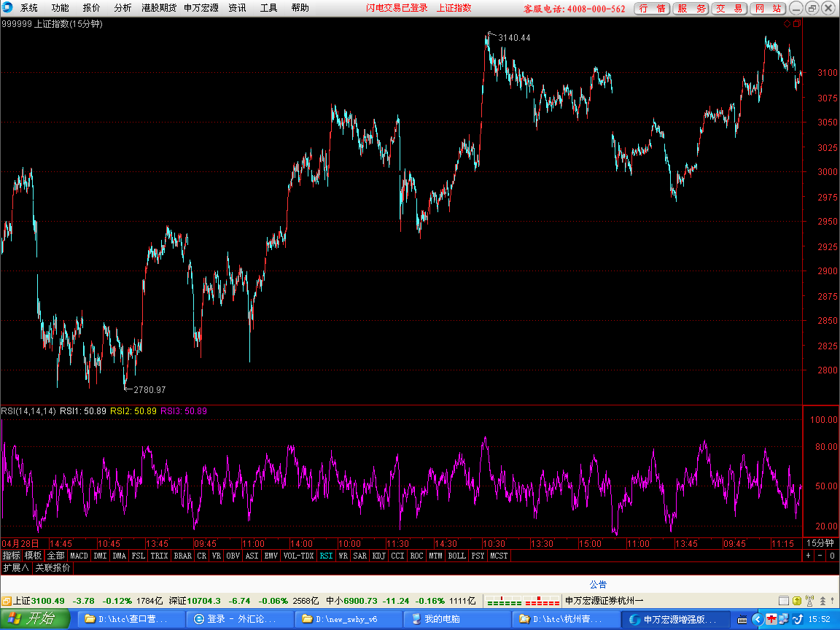
Task: Click the 15分钟 period selector on the time axis
Action: [820, 543]
